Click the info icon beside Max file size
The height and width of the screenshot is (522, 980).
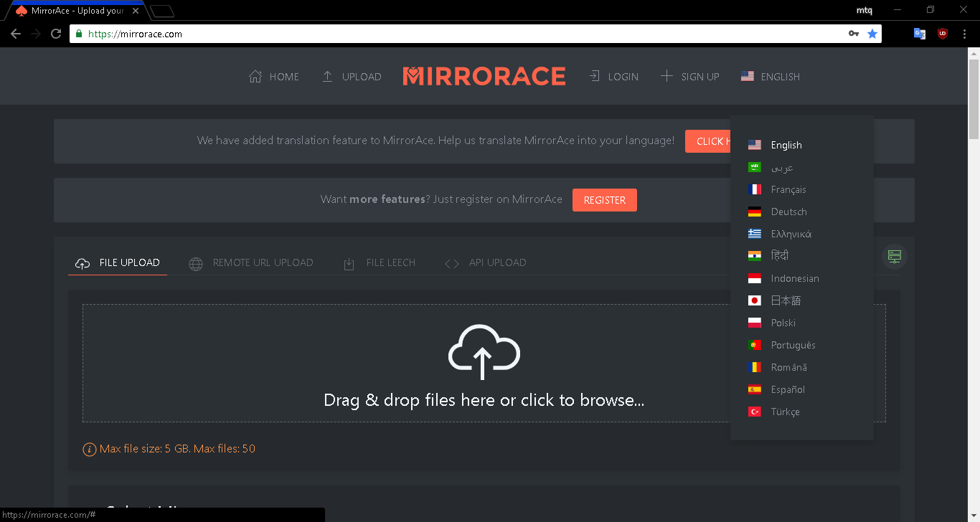90,450
